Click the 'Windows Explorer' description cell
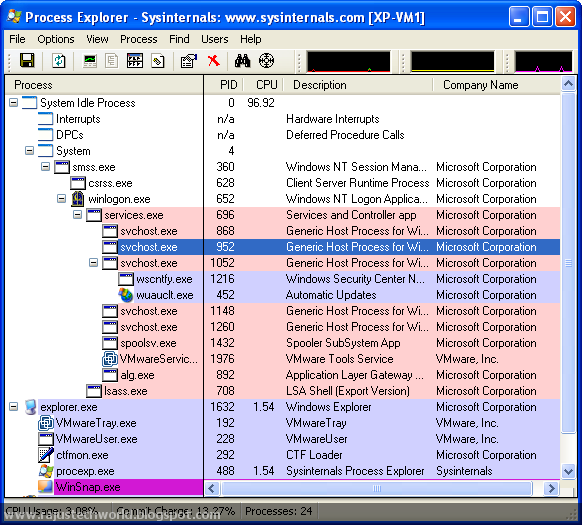 tap(328, 407)
